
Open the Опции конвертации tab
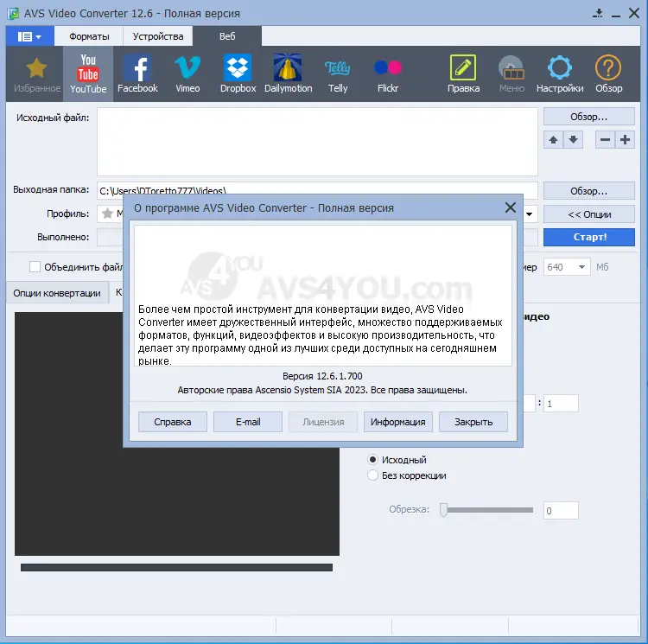pyautogui.click(x=57, y=293)
